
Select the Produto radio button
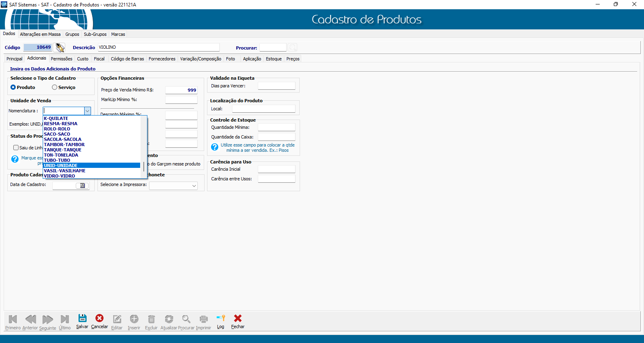[x=13, y=87]
